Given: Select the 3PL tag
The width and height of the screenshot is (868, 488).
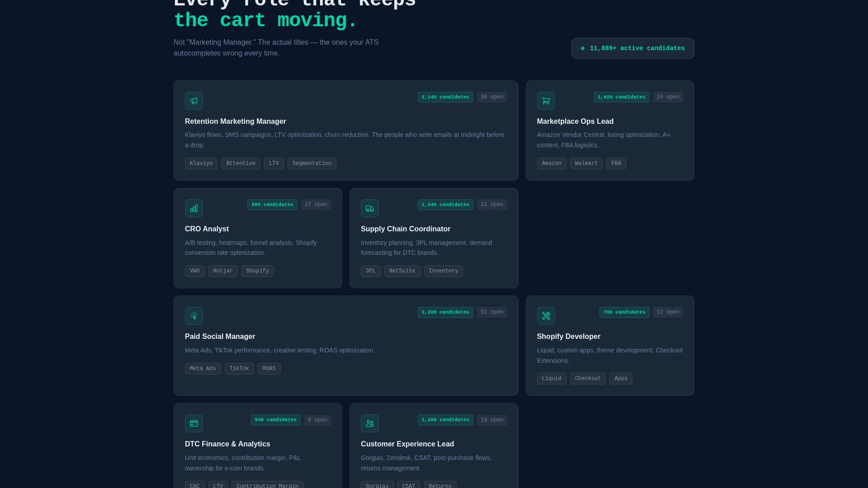Looking at the screenshot, I should pyautogui.click(x=370, y=271).
